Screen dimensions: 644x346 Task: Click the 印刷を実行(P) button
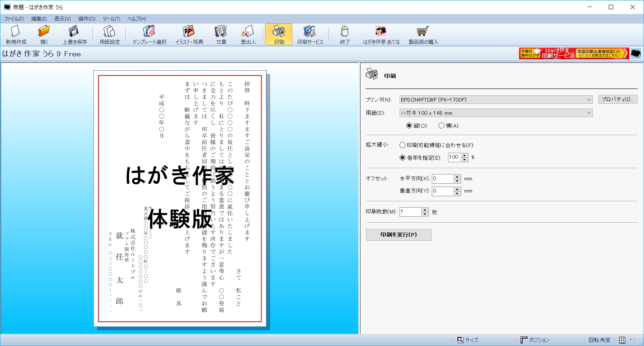click(398, 234)
